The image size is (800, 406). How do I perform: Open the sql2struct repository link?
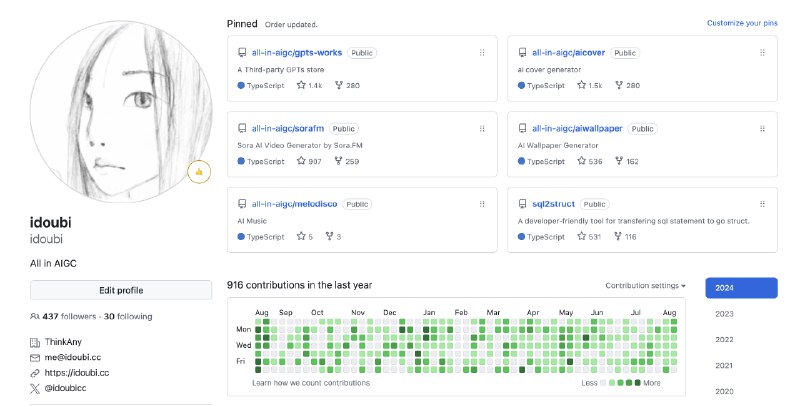click(553, 204)
